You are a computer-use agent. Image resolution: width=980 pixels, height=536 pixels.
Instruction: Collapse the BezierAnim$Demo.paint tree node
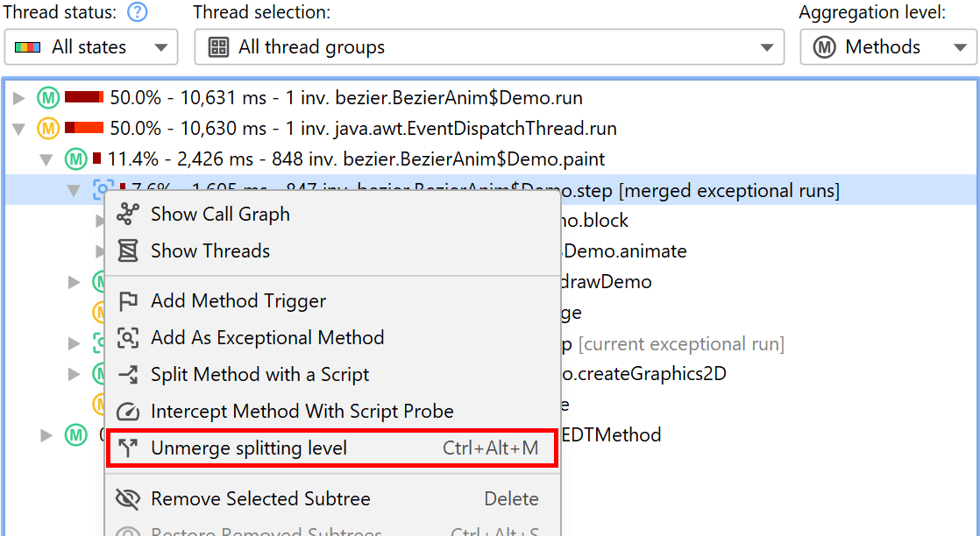pos(47,160)
